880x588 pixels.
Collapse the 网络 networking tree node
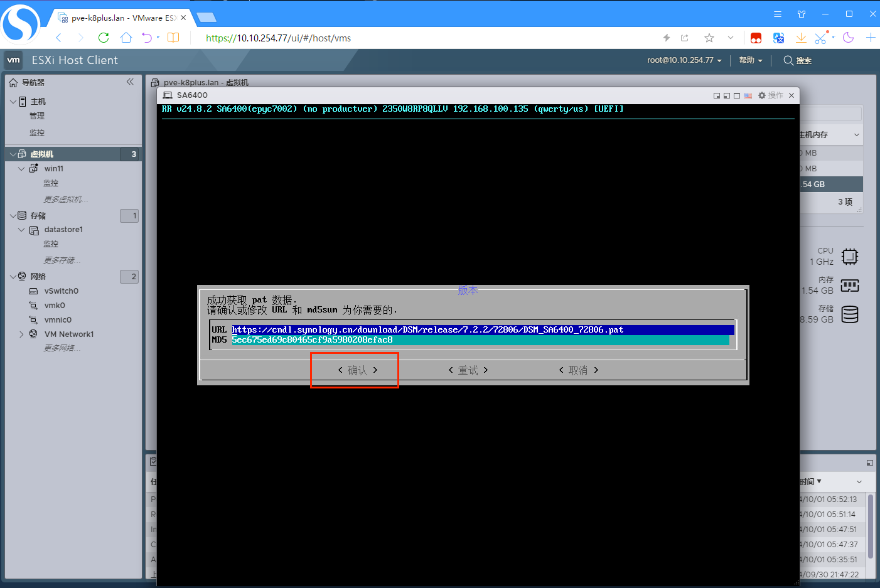pyautogui.click(x=13, y=276)
